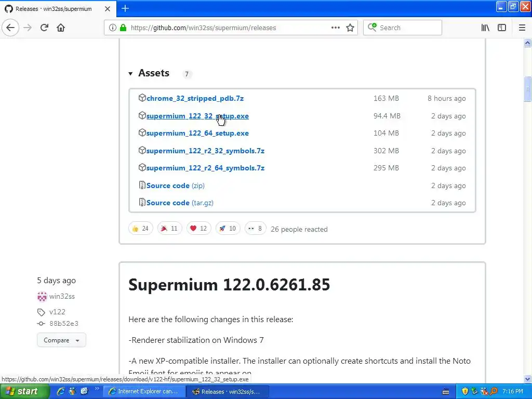
Task: Download supermium_122_r2_64_symbols.7z
Action: pos(205,168)
